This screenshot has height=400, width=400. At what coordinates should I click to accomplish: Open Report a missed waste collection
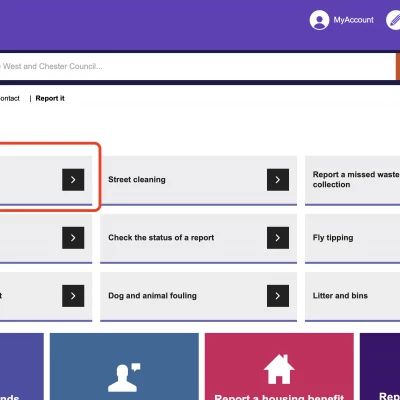[x=356, y=179]
